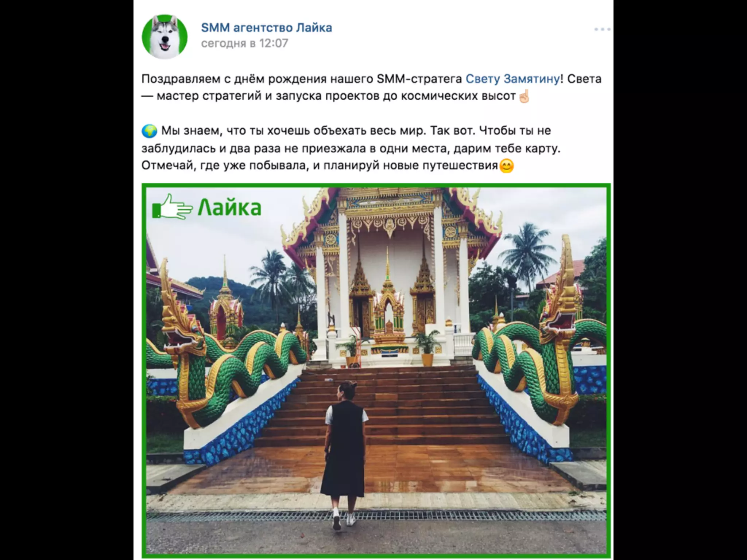Click the globe emoji in the post
The height and width of the screenshot is (560, 747).
pos(149,131)
